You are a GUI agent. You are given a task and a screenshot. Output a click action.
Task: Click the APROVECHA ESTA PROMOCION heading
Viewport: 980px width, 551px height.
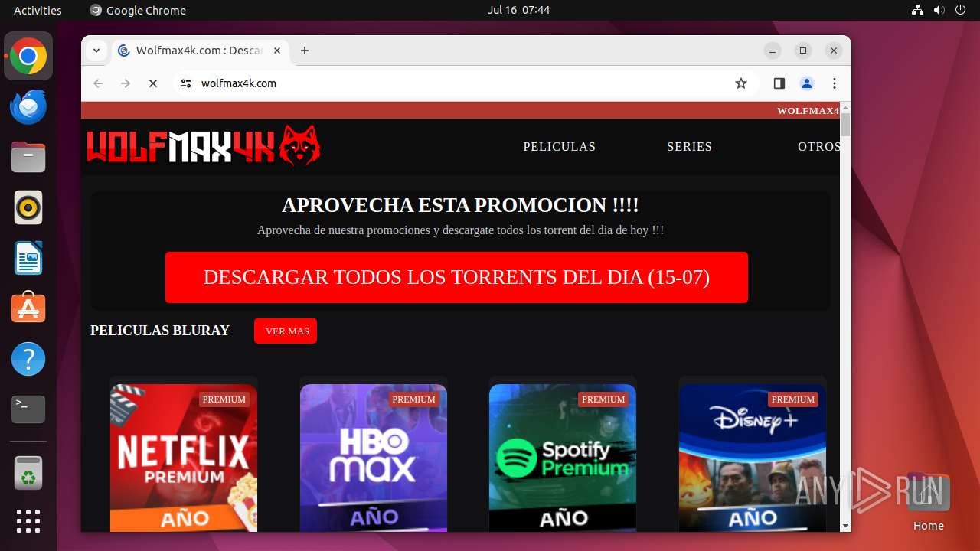click(x=460, y=205)
